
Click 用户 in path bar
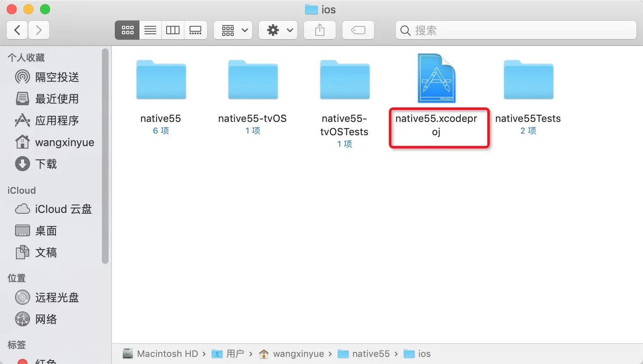(228, 354)
